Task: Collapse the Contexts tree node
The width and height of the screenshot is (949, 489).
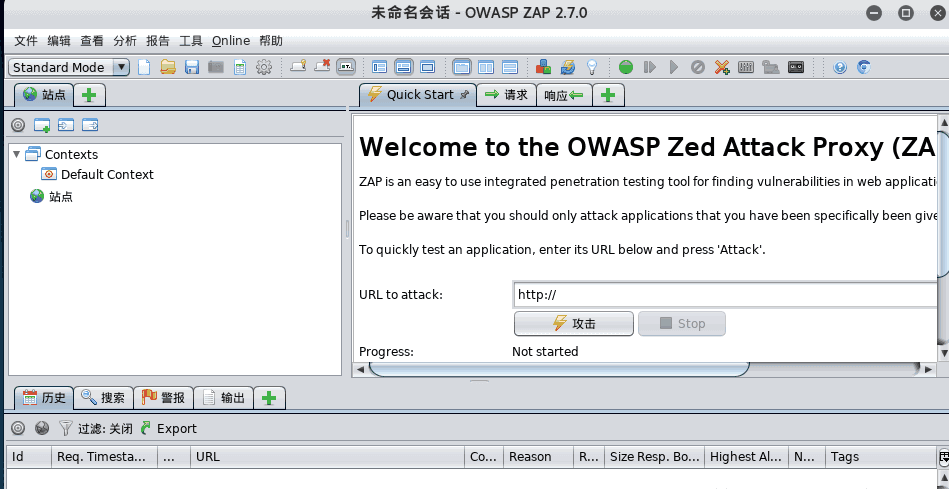Action: tap(16, 154)
